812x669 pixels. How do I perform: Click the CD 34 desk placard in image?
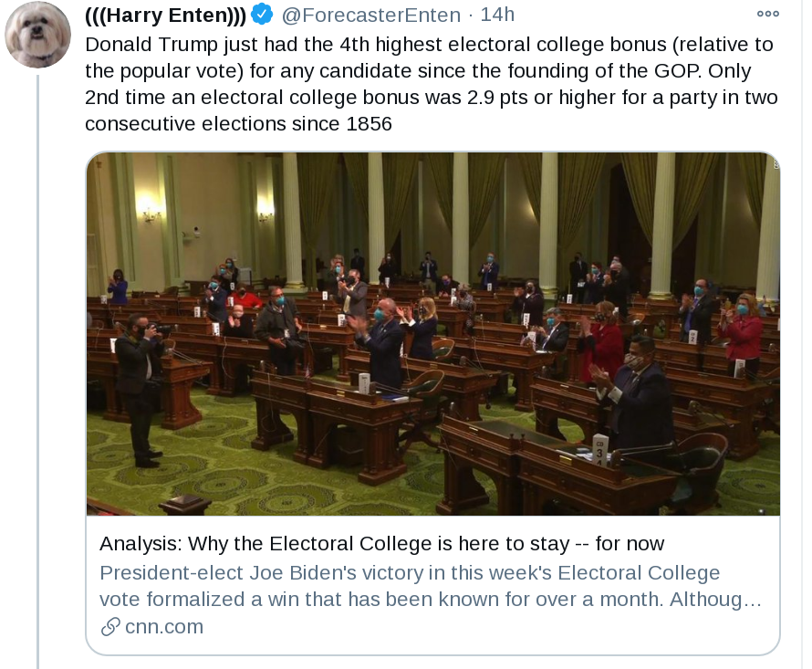[x=599, y=449]
